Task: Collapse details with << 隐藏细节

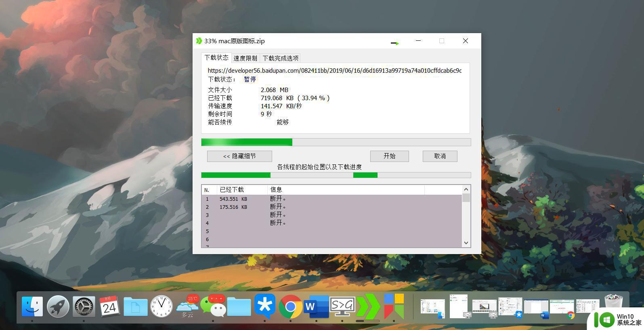Action: (239, 156)
